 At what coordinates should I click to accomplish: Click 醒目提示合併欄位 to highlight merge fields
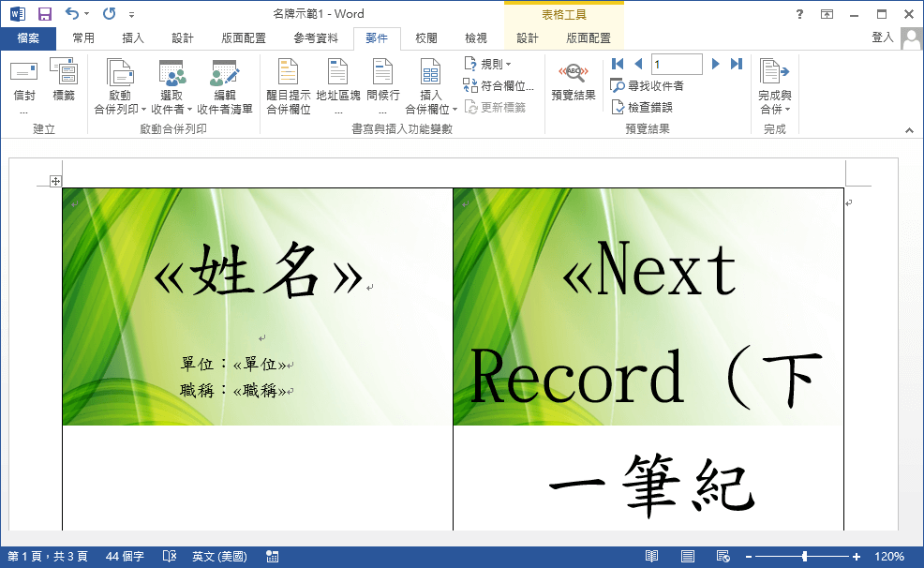pyautogui.click(x=288, y=82)
